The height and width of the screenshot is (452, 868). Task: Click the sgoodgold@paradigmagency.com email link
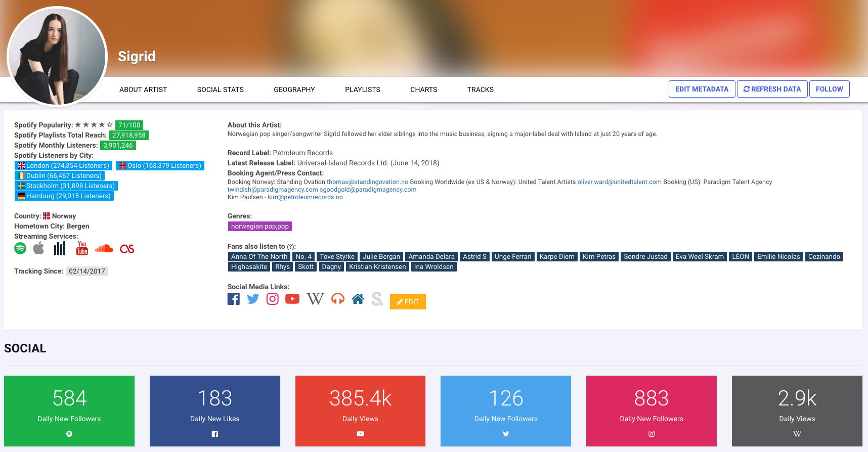click(368, 190)
